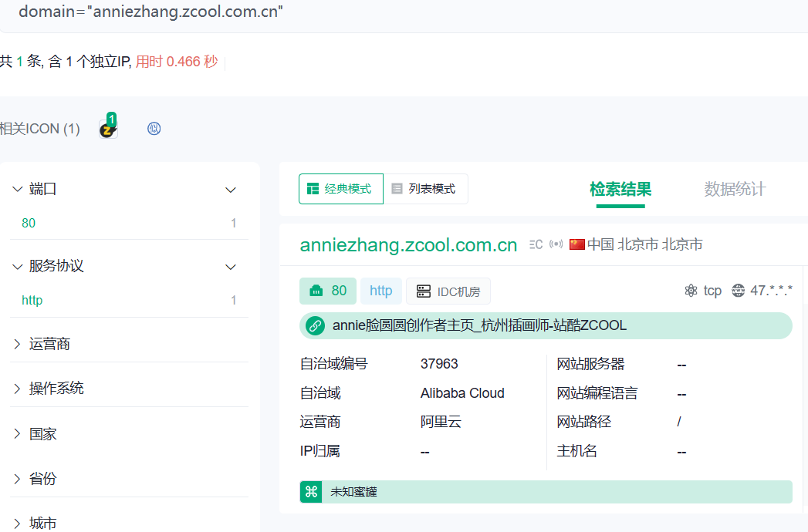
Task: Filter by http protocol in sidebar
Action: (x=32, y=300)
